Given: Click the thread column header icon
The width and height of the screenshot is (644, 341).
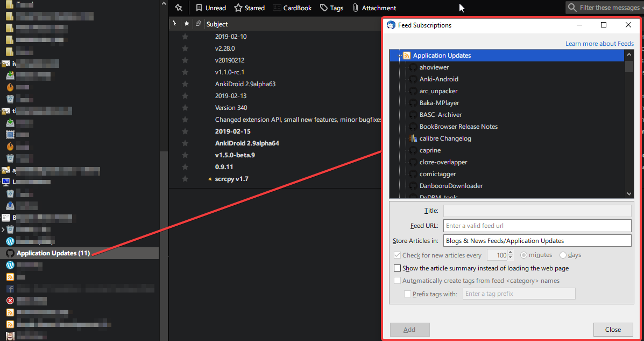Looking at the screenshot, I should (175, 24).
